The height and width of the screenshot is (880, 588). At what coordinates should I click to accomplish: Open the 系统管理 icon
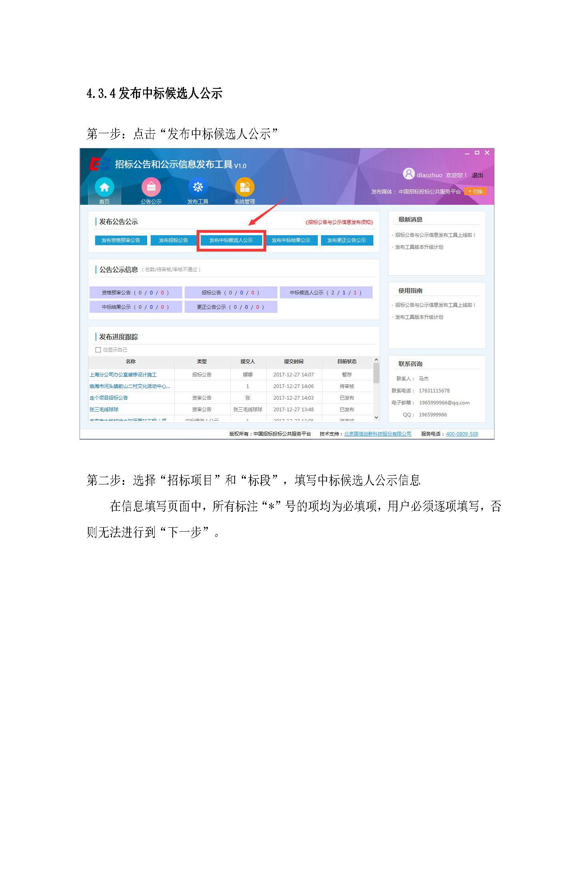(245, 187)
